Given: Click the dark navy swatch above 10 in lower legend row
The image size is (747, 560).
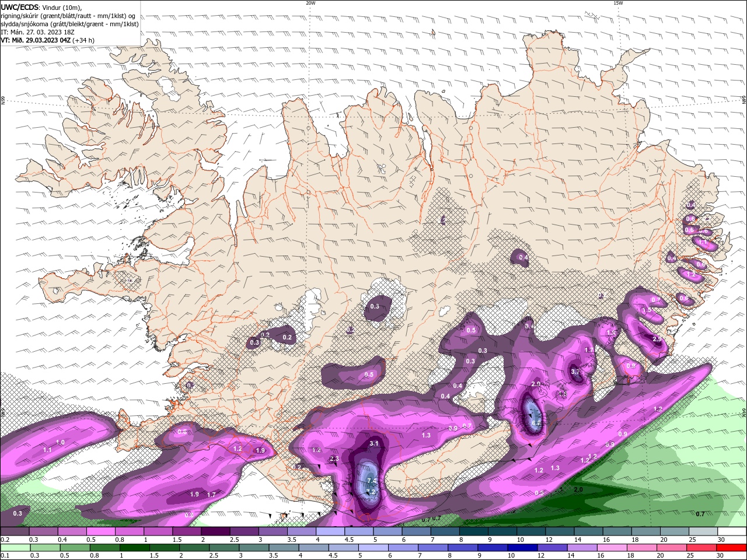Looking at the screenshot, I should pos(522,548).
